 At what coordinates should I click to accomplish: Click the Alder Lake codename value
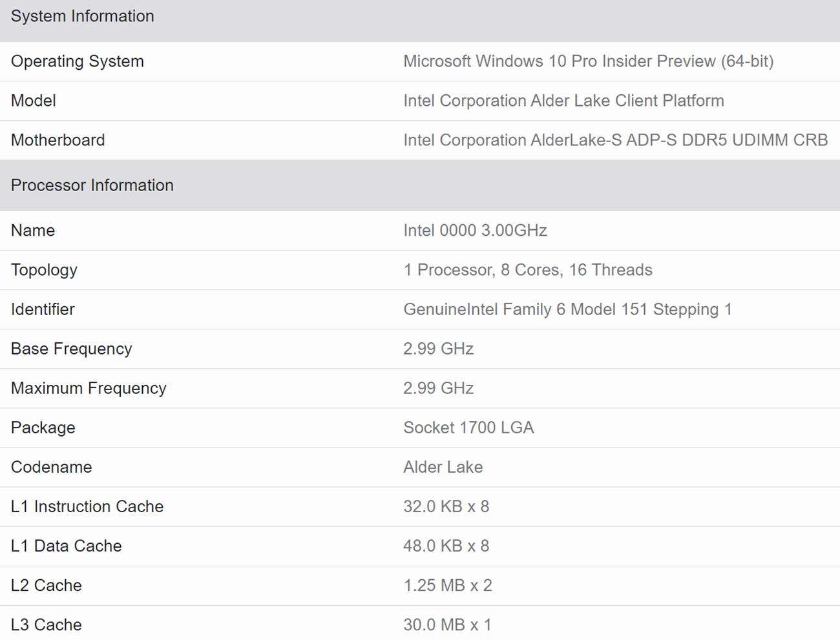coord(443,467)
